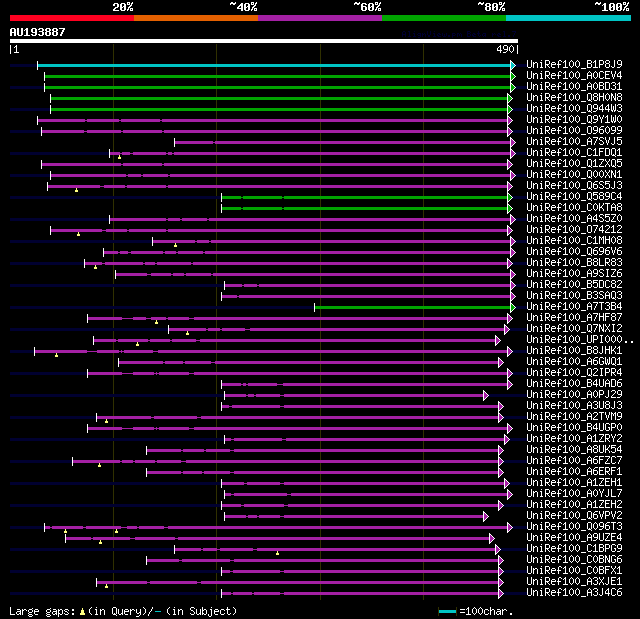This screenshot has width=640, height=619.
Task: Click the yellow gap marker under A7HF87 row
Action: click(x=156, y=322)
